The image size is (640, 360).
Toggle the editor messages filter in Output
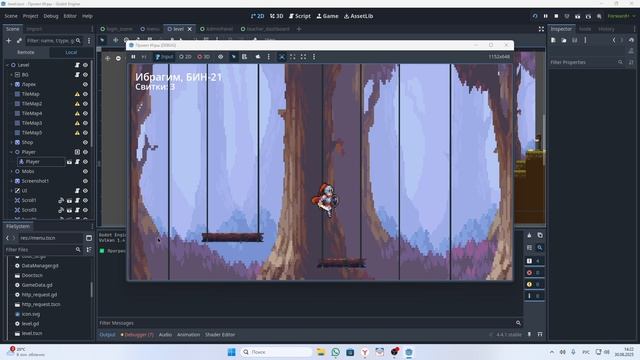[x=534, y=296]
